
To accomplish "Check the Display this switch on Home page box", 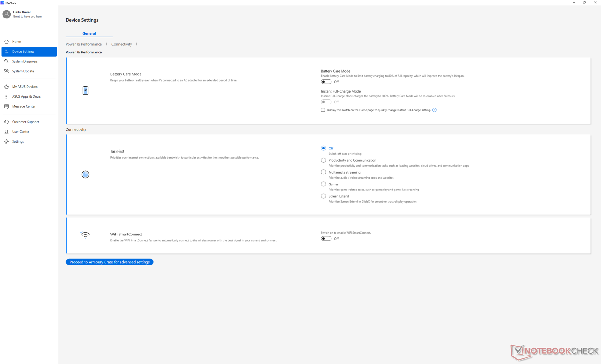I will coord(323,110).
